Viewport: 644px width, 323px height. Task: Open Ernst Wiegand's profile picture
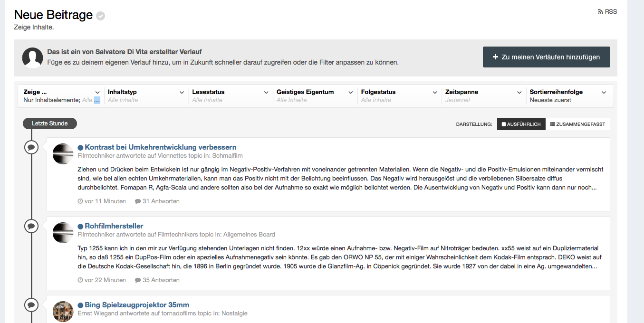click(63, 312)
